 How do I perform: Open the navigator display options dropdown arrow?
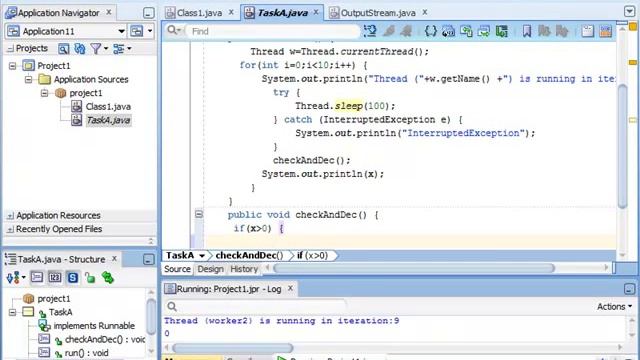129,49
